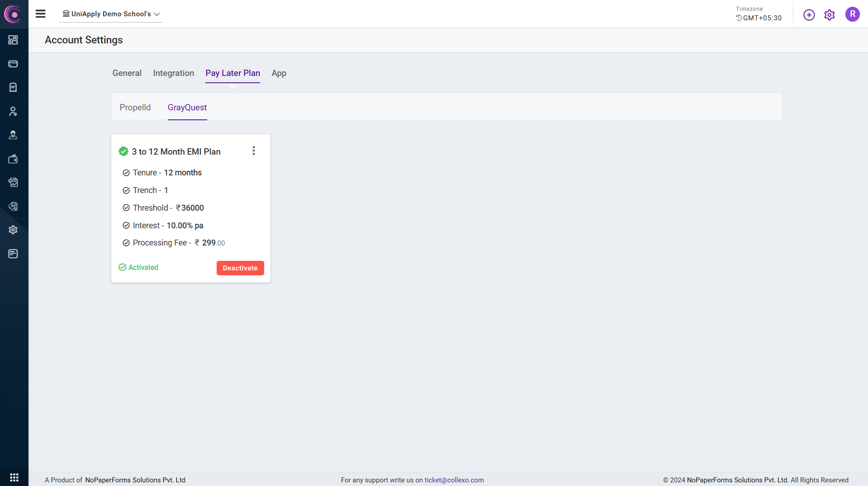Click the GMT+05:30 timezone selector
Viewport: 868px width, 486px height.
pyautogui.click(x=759, y=18)
